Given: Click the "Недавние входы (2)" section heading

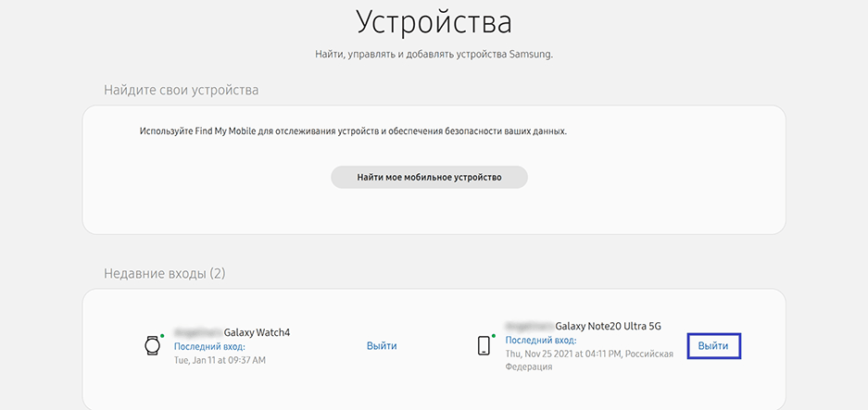Looking at the screenshot, I should click(165, 274).
